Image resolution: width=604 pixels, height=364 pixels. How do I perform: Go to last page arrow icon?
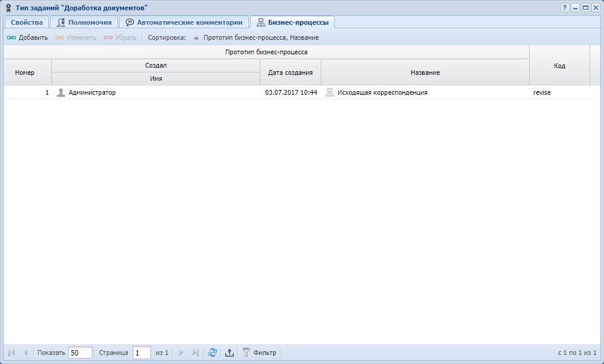(195, 353)
